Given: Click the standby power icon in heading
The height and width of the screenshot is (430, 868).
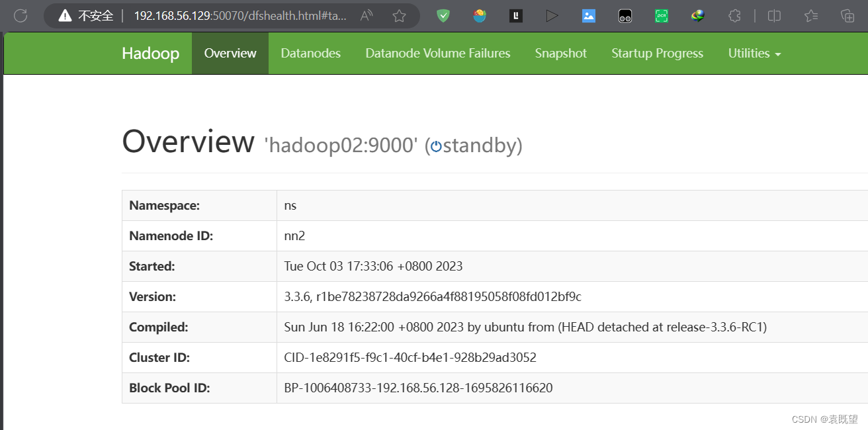Looking at the screenshot, I should pyautogui.click(x=436, y=147).
